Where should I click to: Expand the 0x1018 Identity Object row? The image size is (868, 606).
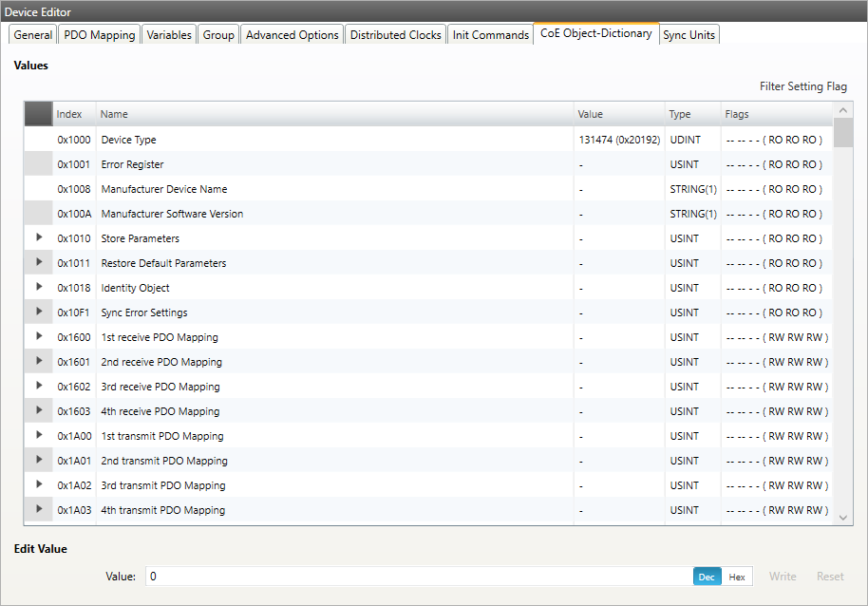click(x=39, y=287)
